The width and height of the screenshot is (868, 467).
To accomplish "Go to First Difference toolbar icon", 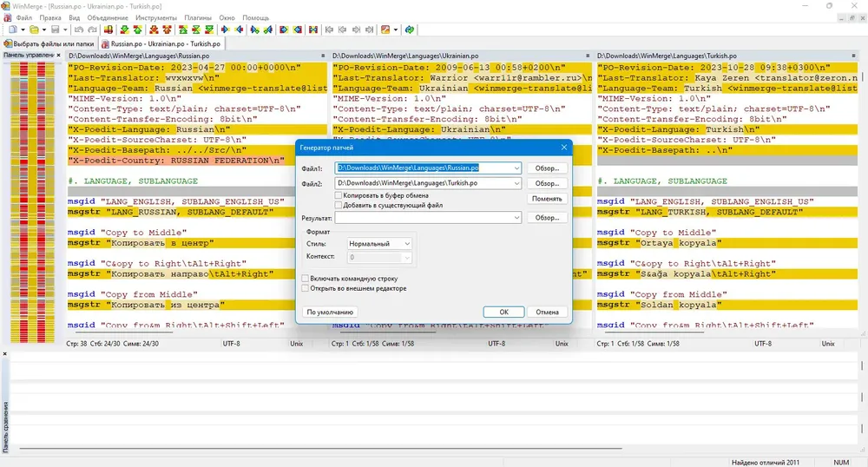I will coord(182,30).
